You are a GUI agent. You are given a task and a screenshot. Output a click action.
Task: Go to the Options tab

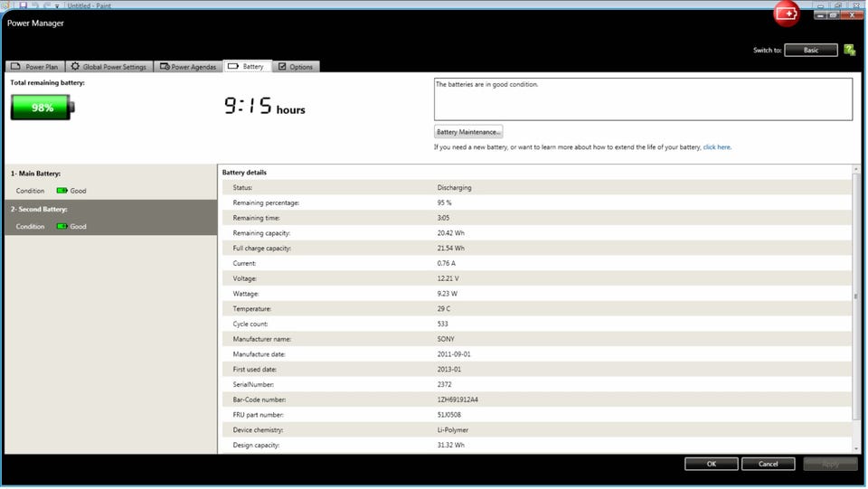coord(296,67)
